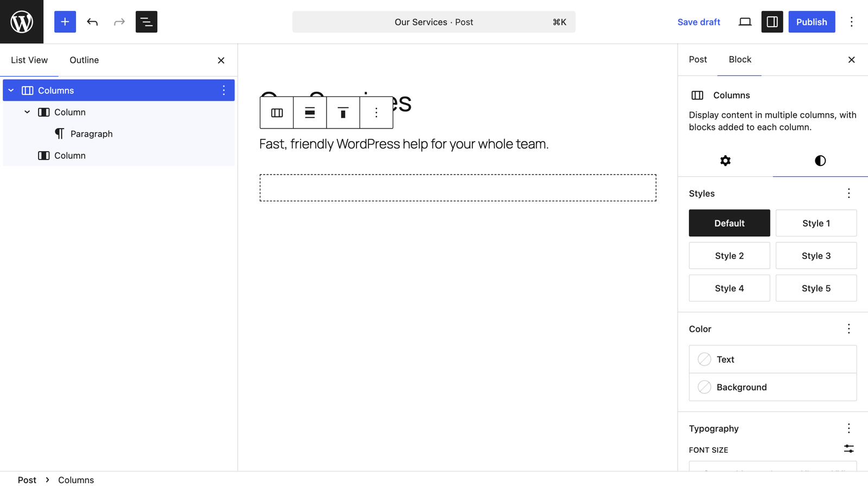Open Typography panel options menu
Image resolution: width=868 pixels, height=488 pixels.
coord(849,428)
